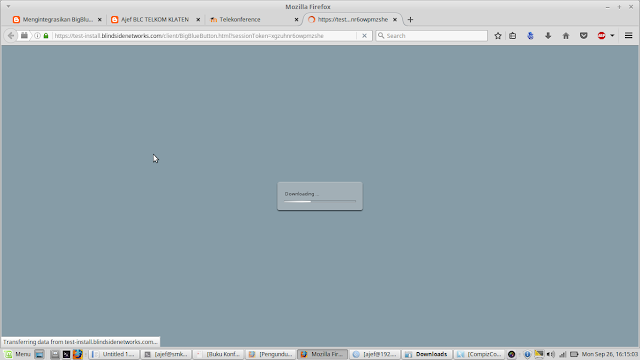Show site information icon in address bar
The height and width of the screenshot is (360, 640).
coord(37,36)
